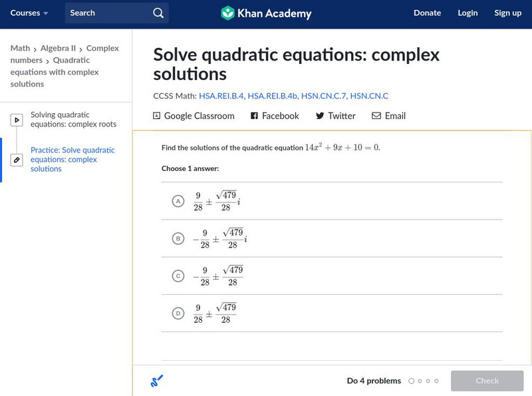Open the Courses dropdown menu
The width and height of the screenshot is (532, 396).
tap(29, 13)
